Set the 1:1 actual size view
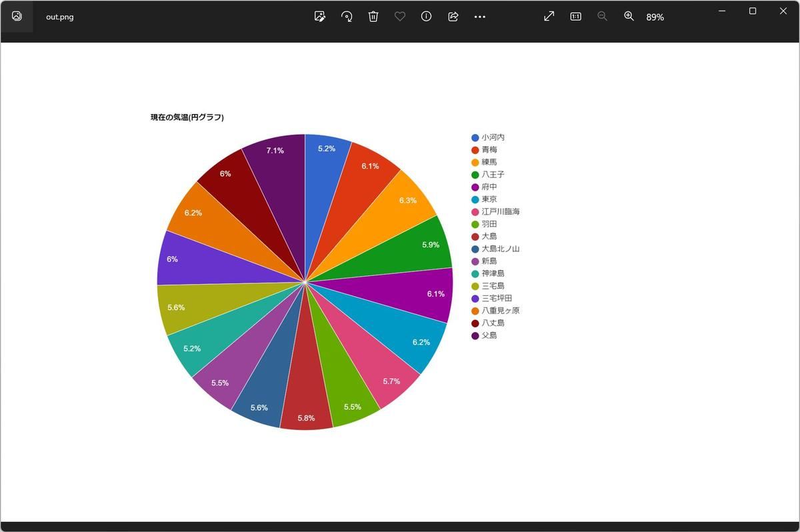This screenshot has width=800, height=532. [x=576, y=16]
